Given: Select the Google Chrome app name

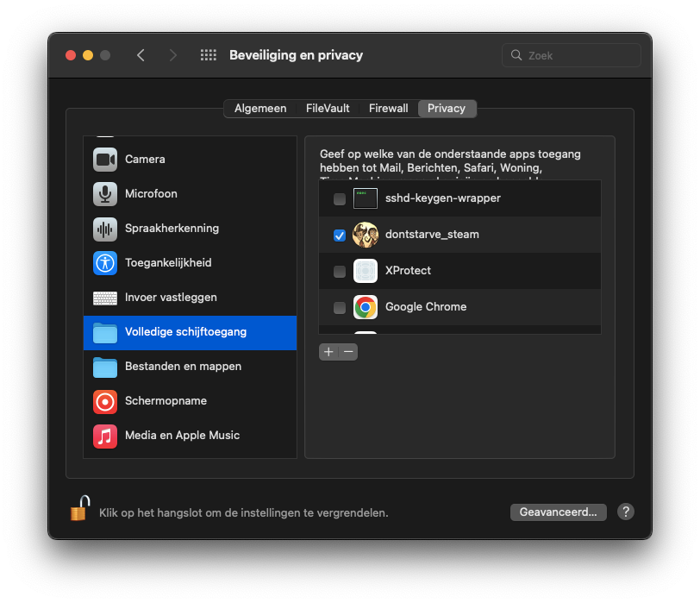Looking at the screenshot, I should click(426, 307).
